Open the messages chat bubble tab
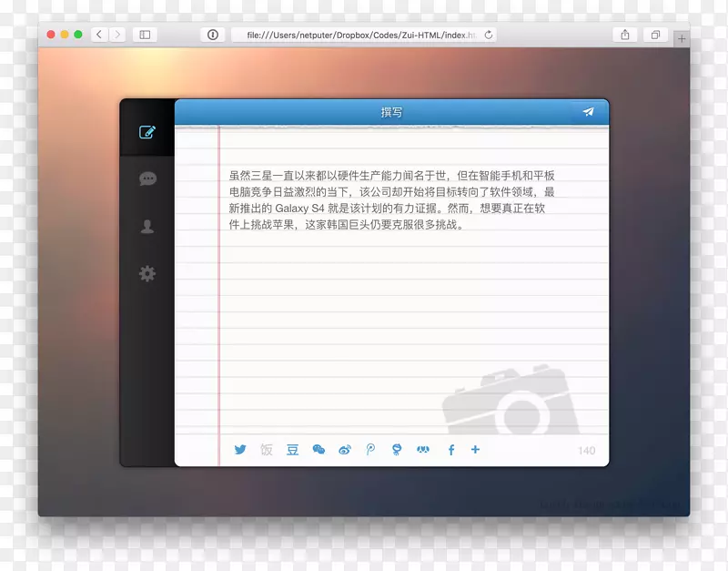 coord(147,179)
